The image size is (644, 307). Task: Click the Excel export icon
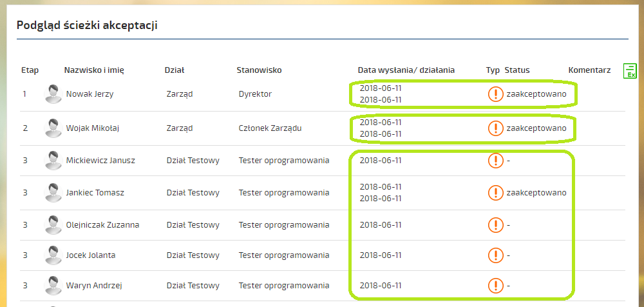(x=630, y=71)
